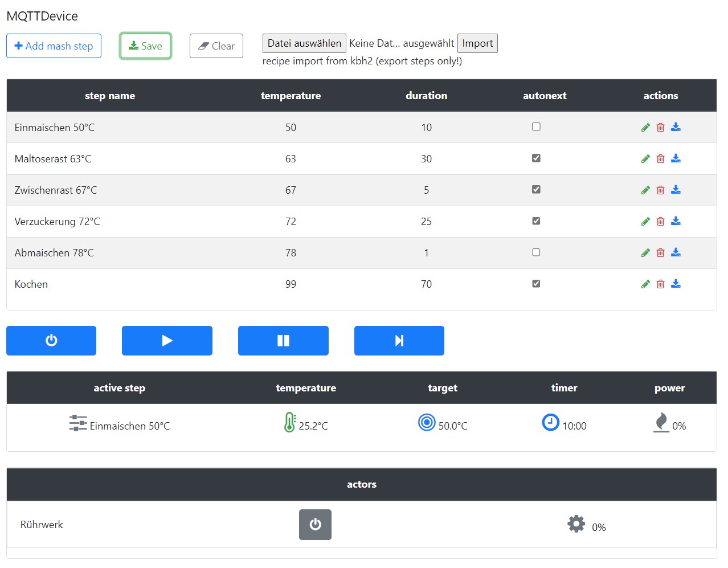The height and width of the screenshot is (568, 728).
Task: Click the blue download icon for Zwischenrast 67°C
Action: [x=676, y=190]
